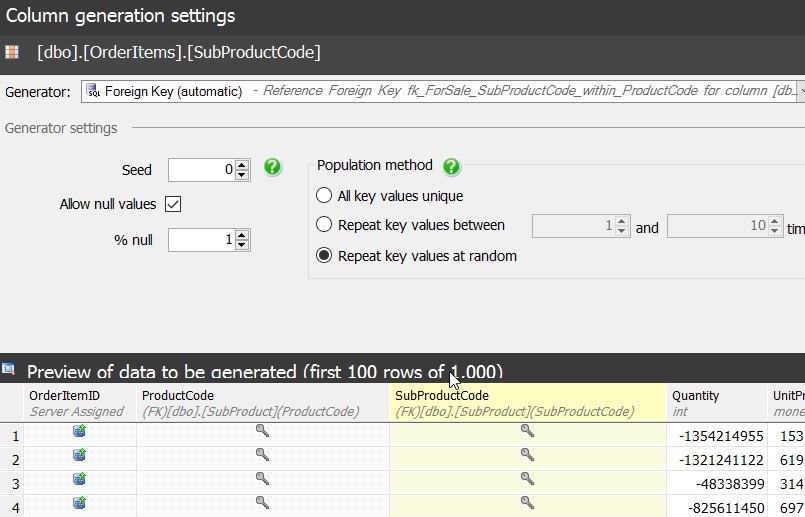The width and height of the screenshot is (805, 517).
Task: Select the ProductCode column header
Action: point(263,403)
